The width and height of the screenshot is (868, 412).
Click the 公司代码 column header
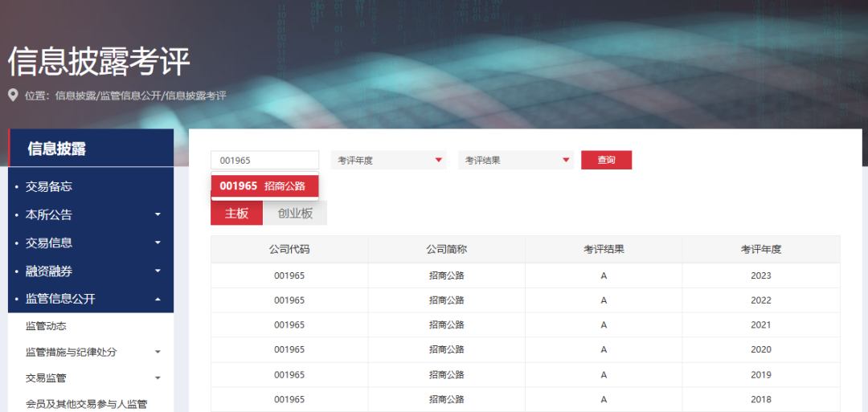pos(289,249)
